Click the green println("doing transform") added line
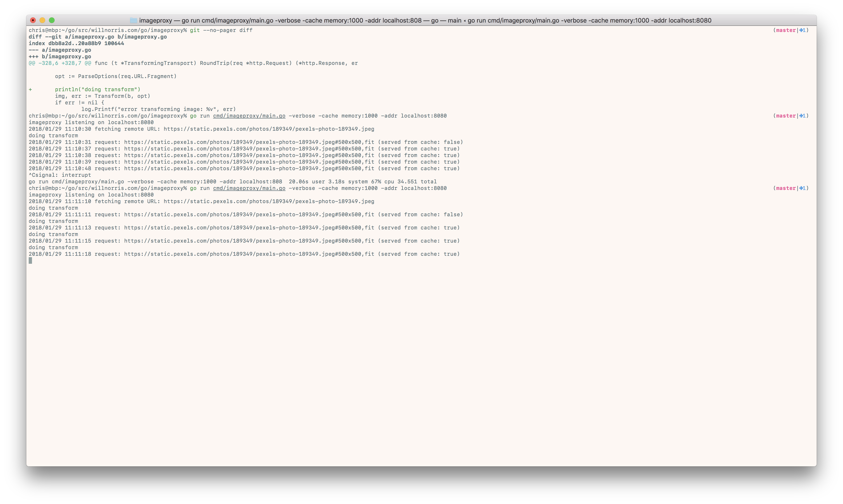This screenshot has width=843, height=504. click(x=98, y=89)
